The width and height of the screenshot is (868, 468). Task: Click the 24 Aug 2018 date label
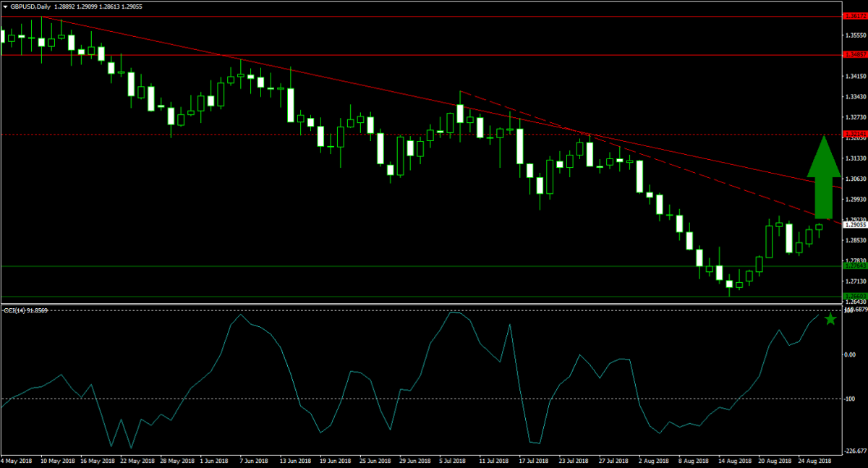pyautogui.click(x=814, y=460)
